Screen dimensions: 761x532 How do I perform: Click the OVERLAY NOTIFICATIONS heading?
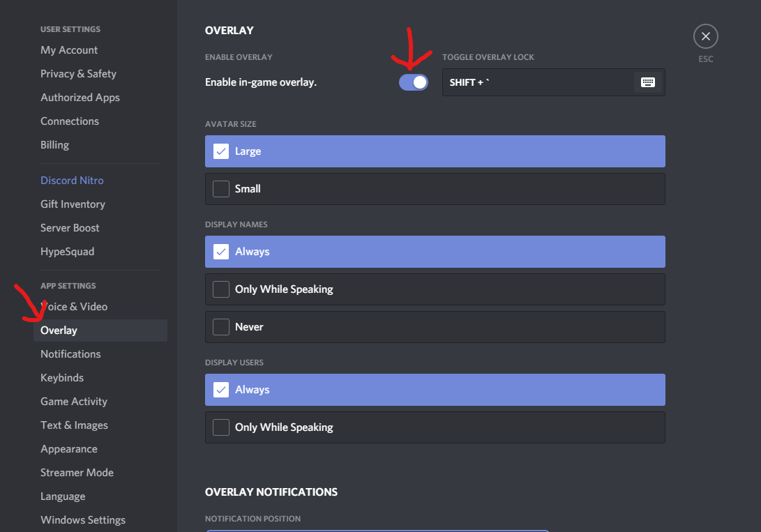[x=271, y=492]
